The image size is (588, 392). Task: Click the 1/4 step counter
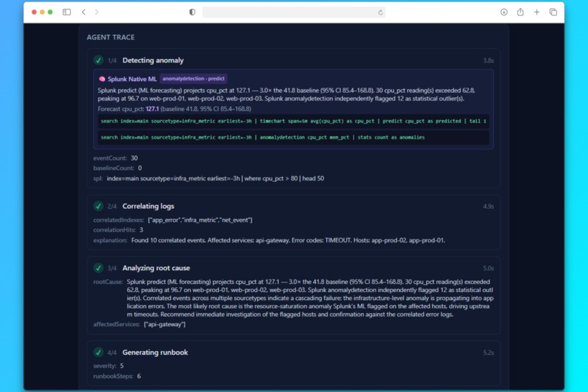pyautogui.click(x=112, y=61)
